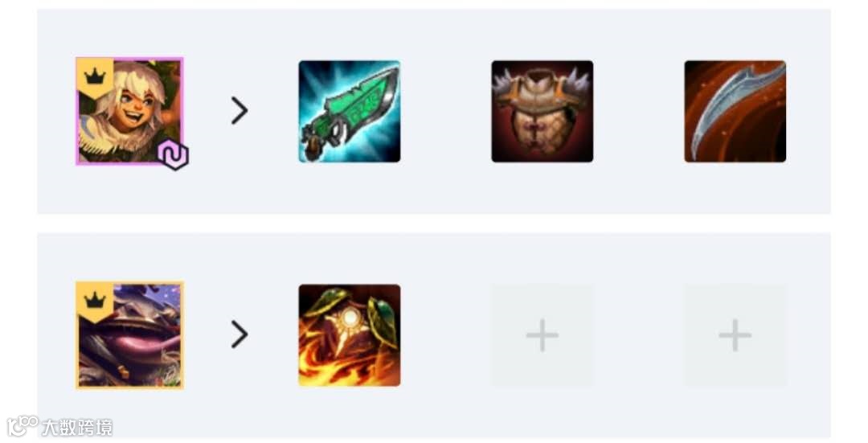The image size is (868, 443).
Task: Expand Gnar's item row chevron
Action: [240, 111]
